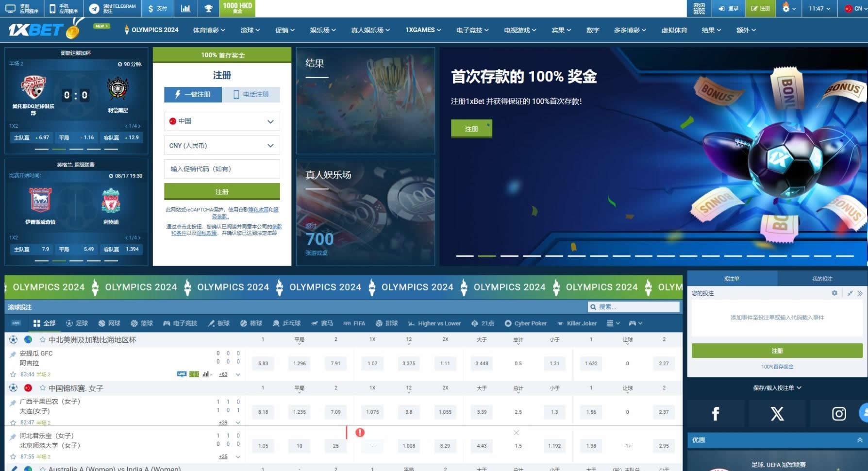868x471 pixels.
Task: Favorite the 中北美洲及加勒比海地区杯 league star
Action: coord(43,340)
